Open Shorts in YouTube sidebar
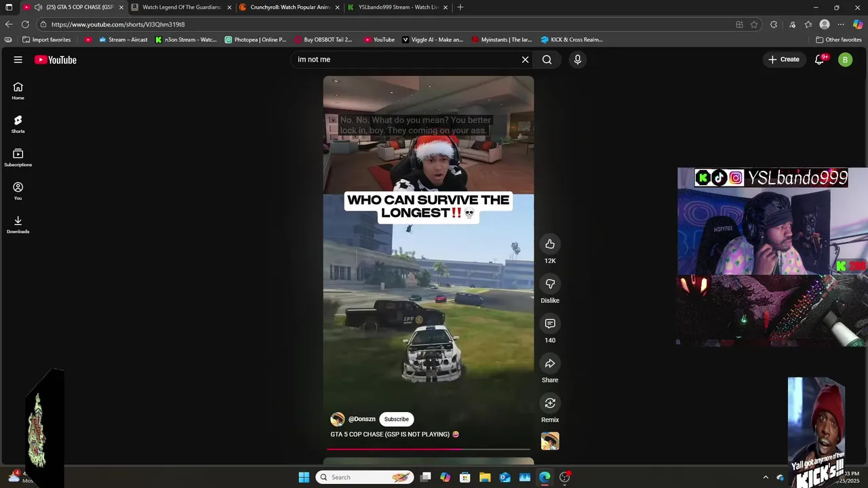The image size is (868, 488). (18, 124)
